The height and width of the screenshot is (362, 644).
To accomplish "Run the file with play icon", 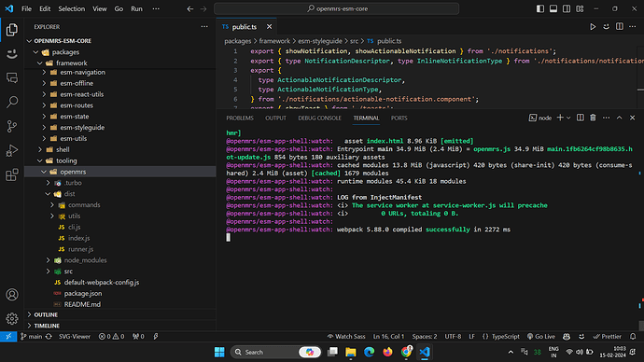I will coord(593,27).
